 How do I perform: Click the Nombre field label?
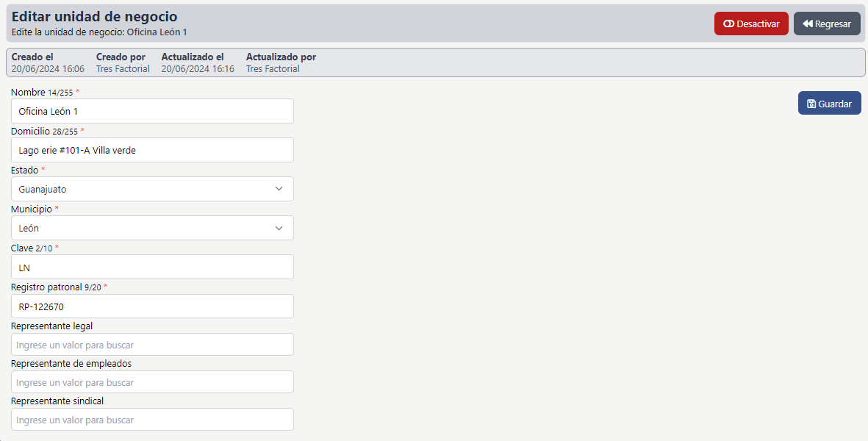[28, 92]
